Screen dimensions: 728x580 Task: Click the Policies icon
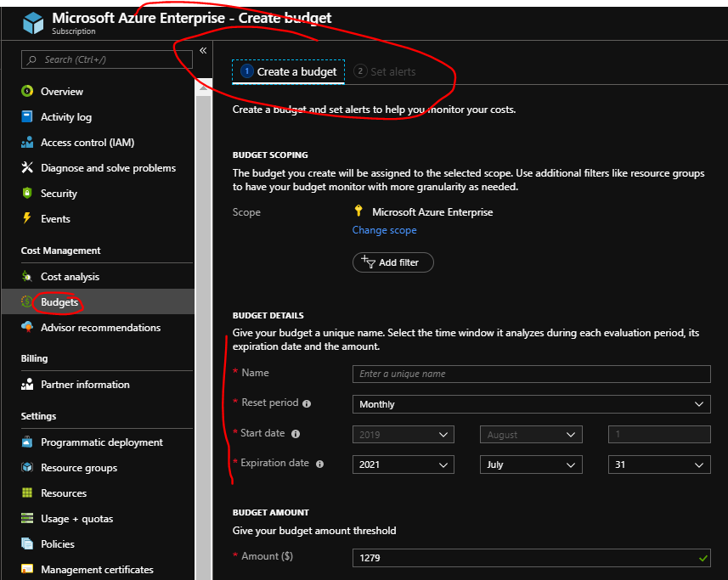27,543
